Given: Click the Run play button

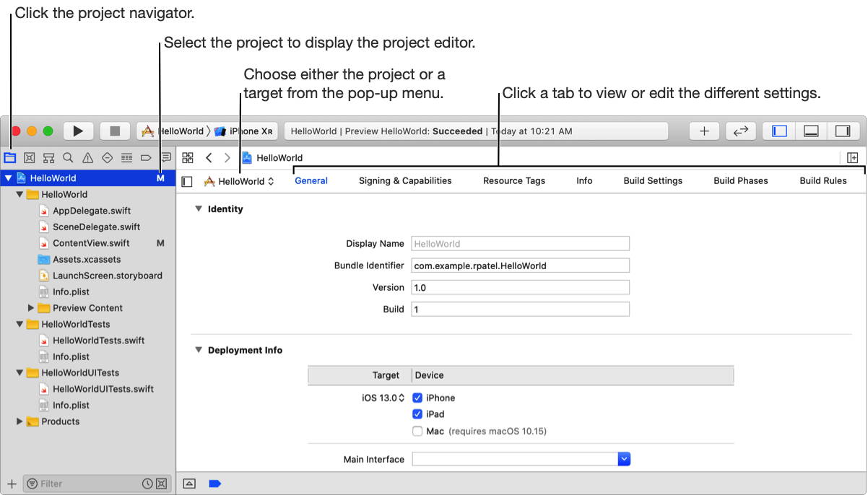Looking at the screenshot, I should [78, 131].
